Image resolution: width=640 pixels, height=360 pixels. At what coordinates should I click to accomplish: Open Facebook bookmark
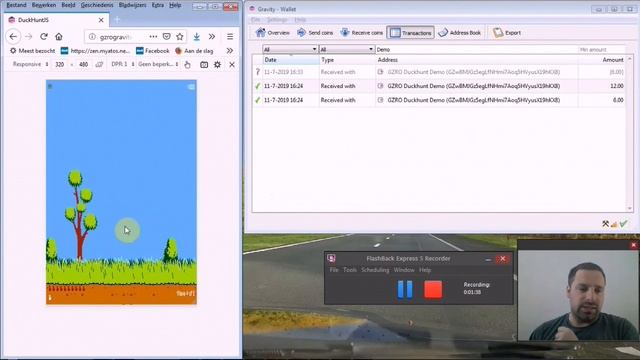coord(153,51)
